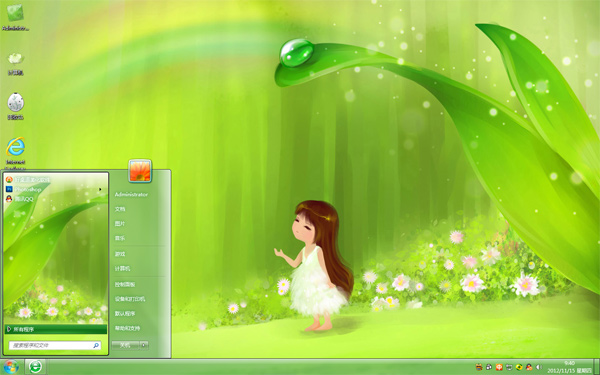
Task: Open the Administrator link in Start menu
Action: pyautogui.click(x=131, y=195)
